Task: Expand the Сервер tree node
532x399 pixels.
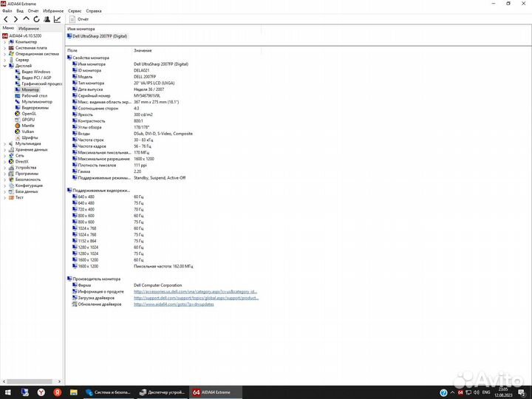Action: tap(4, 60)
